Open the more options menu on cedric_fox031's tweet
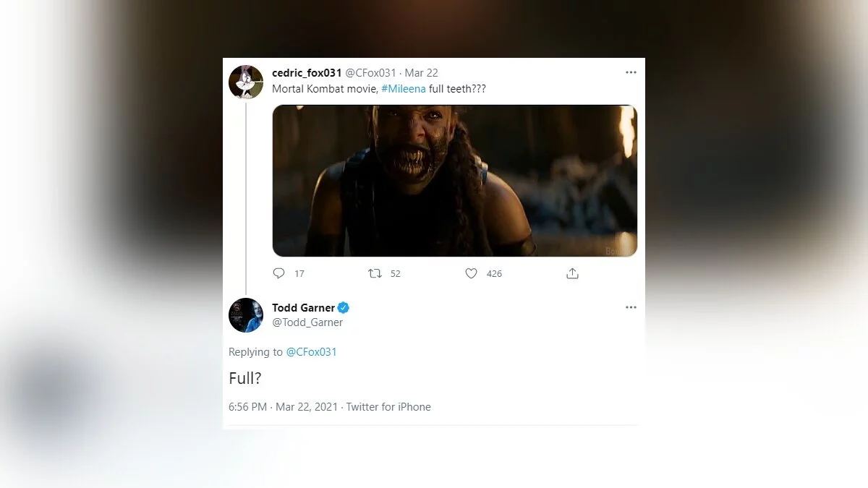The width and height of the screenshot is (868, 488). coord(631,72)
